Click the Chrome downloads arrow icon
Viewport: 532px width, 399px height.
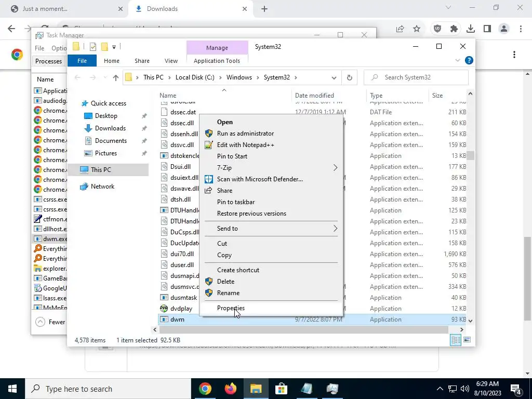470,29
